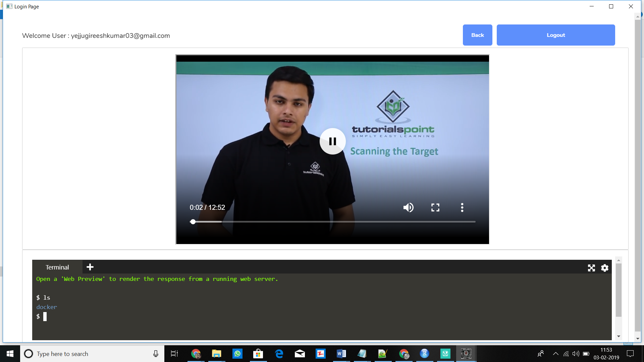Add a new terminal tab
This screenshot has height=362, width=644.
coord(90,267)
